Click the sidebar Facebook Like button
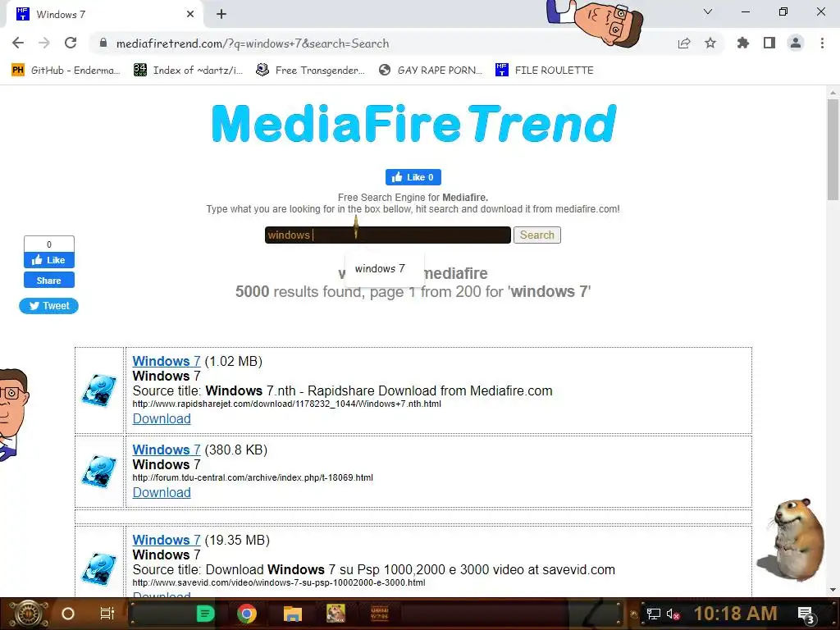Viewport: 840px width, 630px height. tap(48, 260)
